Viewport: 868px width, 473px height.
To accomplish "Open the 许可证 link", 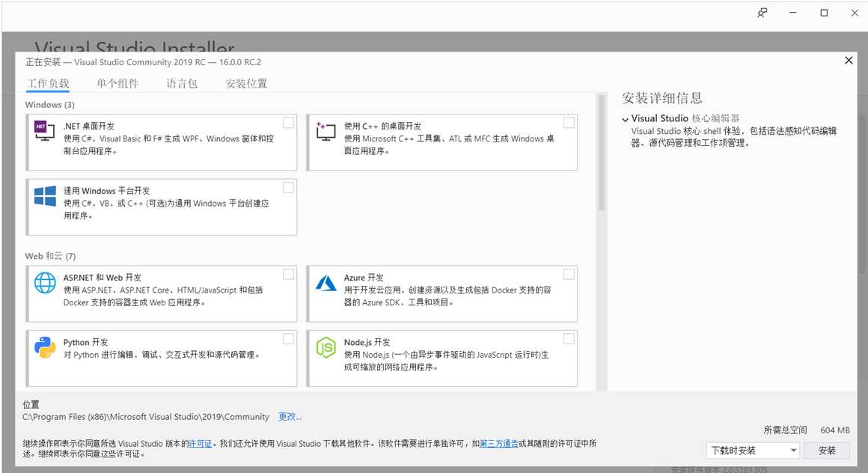I will (200, 444).
